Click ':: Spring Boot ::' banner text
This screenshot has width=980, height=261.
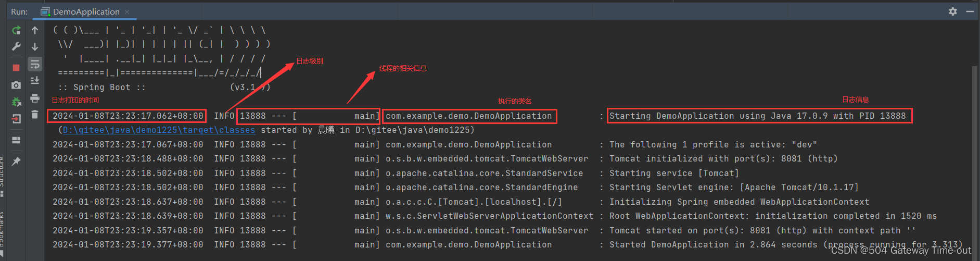point(101,87)
